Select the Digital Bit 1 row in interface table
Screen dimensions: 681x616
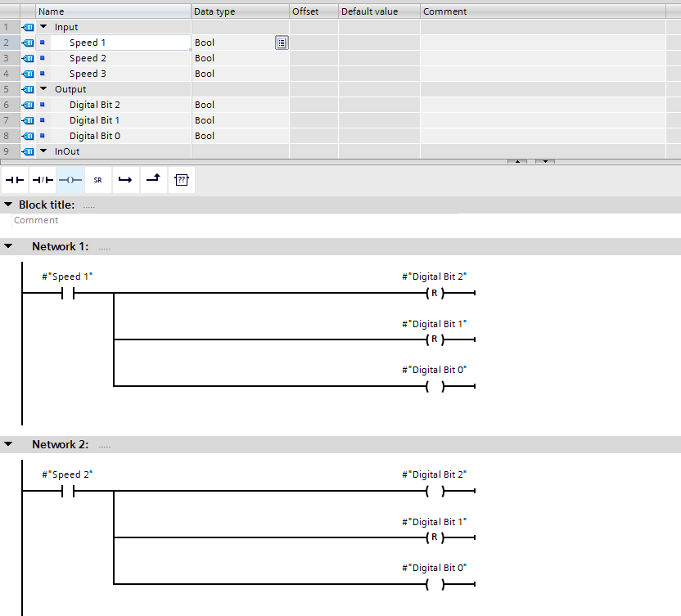pos(94,120)
